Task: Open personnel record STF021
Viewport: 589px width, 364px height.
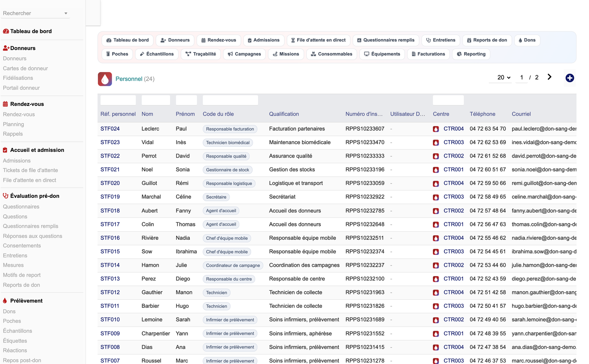Action: coord(110,169)
